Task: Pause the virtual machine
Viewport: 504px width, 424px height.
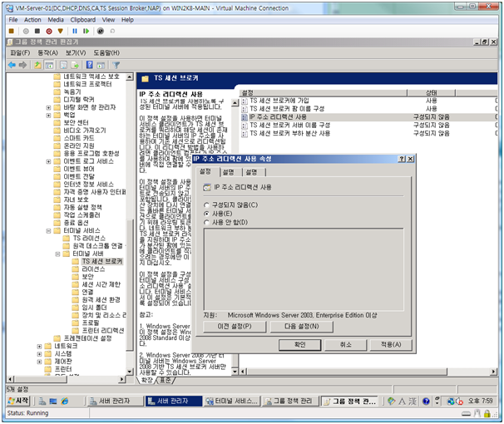Action: pyautogui.click(x=75, y=31)
